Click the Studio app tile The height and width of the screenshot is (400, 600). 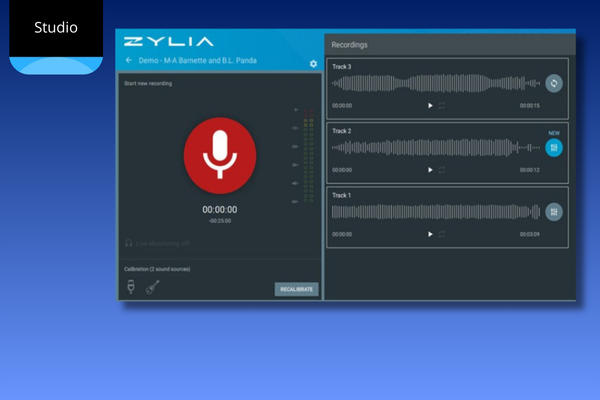point(56,37)
